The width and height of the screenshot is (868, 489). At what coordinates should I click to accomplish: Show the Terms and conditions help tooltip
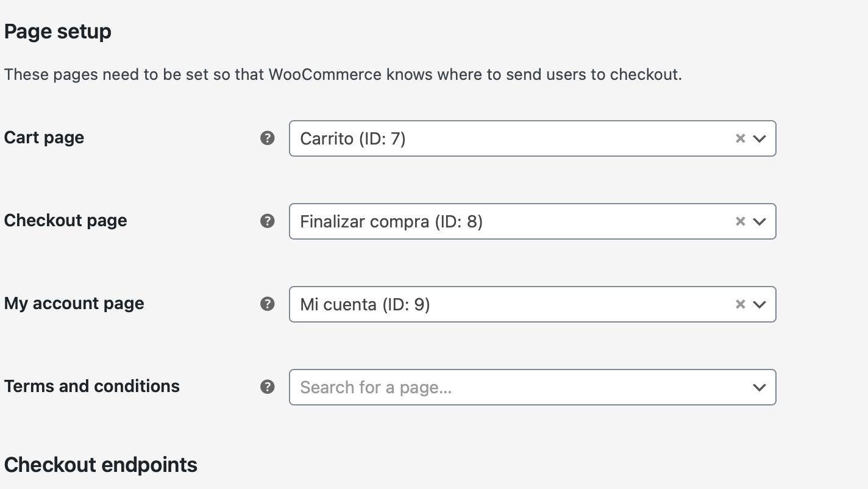(267, 387)
